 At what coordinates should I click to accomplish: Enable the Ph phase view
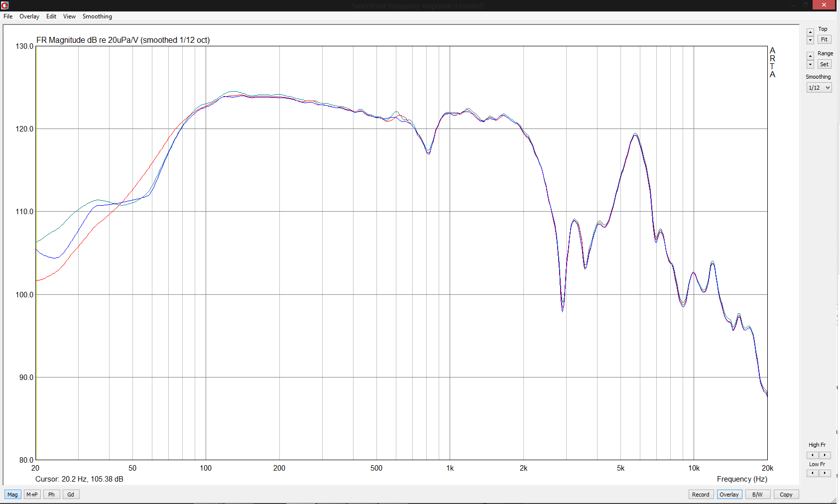(x=51, y=495)
